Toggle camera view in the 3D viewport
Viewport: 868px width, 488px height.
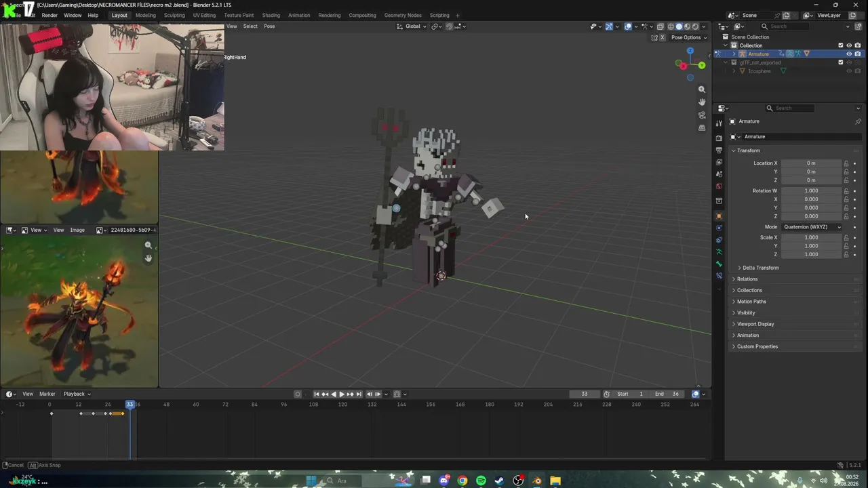coord(702,115)
